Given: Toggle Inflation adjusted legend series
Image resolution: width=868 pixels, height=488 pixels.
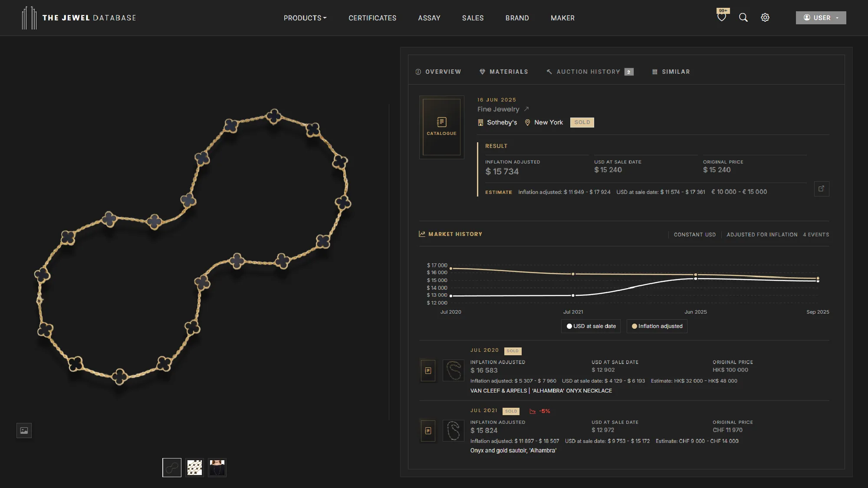Looking at the screenshot, I should [657, 326].
